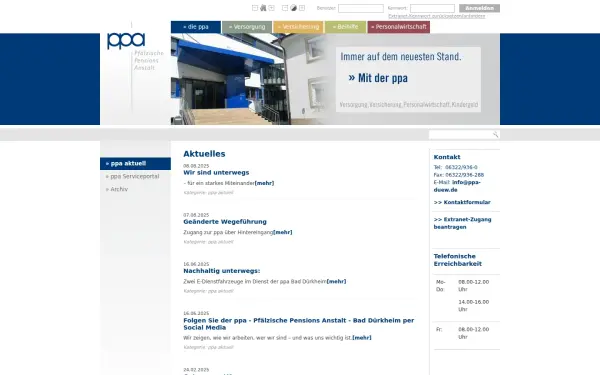Screen dimensions: 600x375
Task: Open the 'die ppa' menu tab
Action: [x=196, y=27]
